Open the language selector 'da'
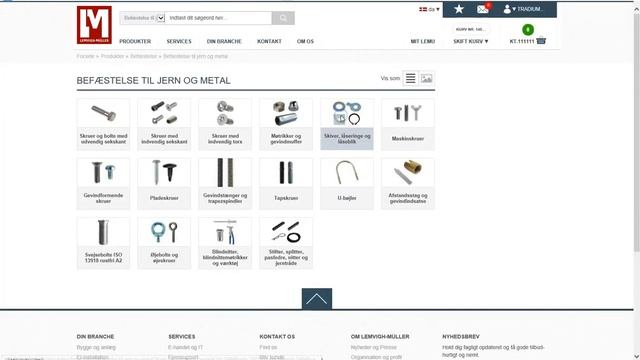Viewport: 640px width, 360px height. pos(429,9)
